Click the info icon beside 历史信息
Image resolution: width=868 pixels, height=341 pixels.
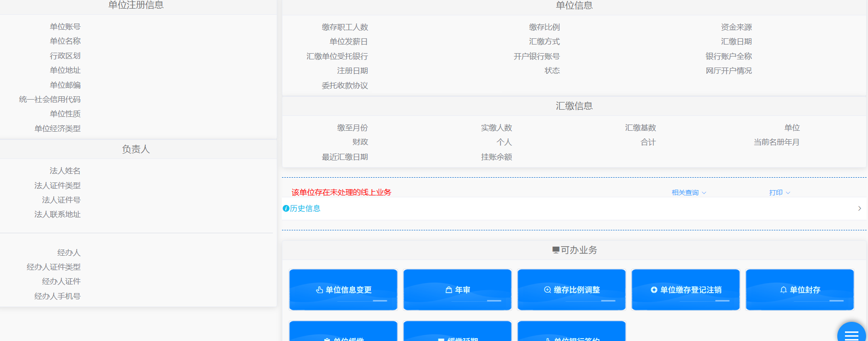point(286,208)
